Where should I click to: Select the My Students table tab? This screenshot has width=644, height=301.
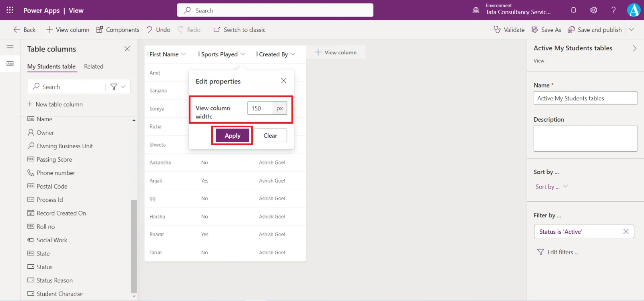click(51, 66)
